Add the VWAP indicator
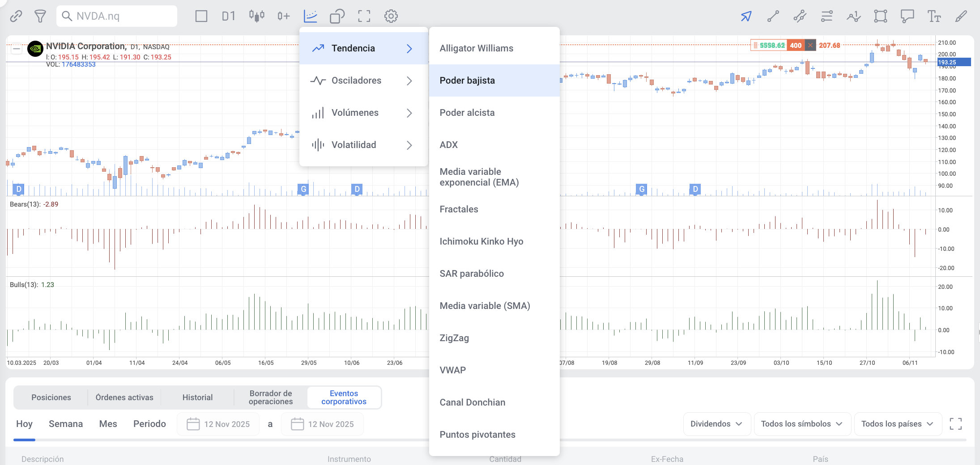Image resolution: width=980 pixels, height=465 pixels. pyautogui.click(x=494, y=370)
